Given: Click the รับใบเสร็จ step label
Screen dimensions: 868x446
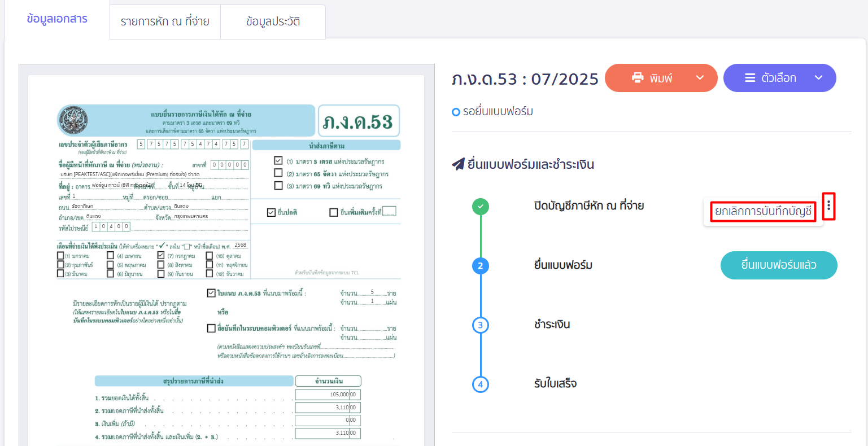Looking at the screenshot, I should tap(555, 384).
